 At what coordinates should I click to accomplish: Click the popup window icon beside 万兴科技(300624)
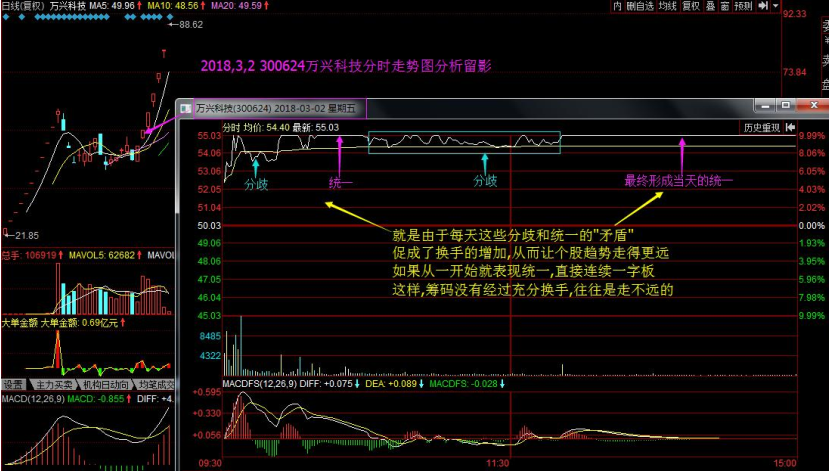pos(185,106)
